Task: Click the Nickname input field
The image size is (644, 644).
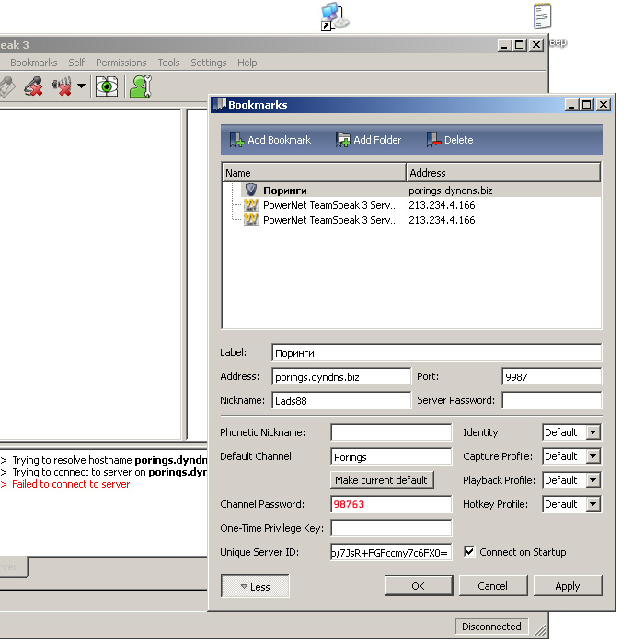Action: click(341, 400)
